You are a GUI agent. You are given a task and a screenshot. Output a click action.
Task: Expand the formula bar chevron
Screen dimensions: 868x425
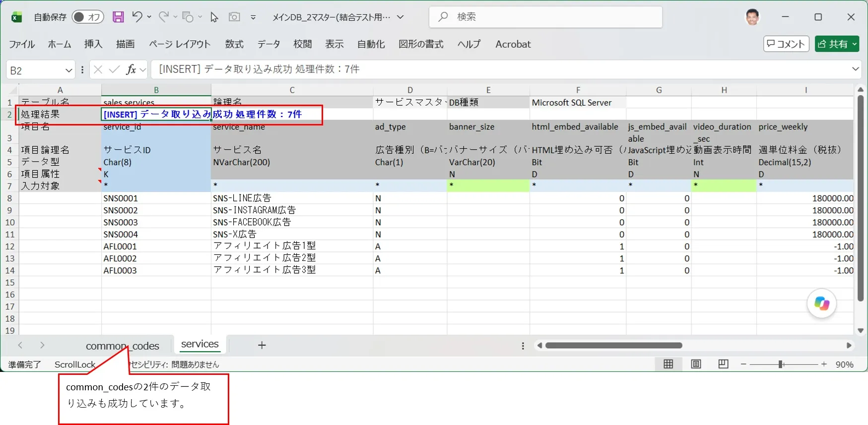click(x=855, y=69)
